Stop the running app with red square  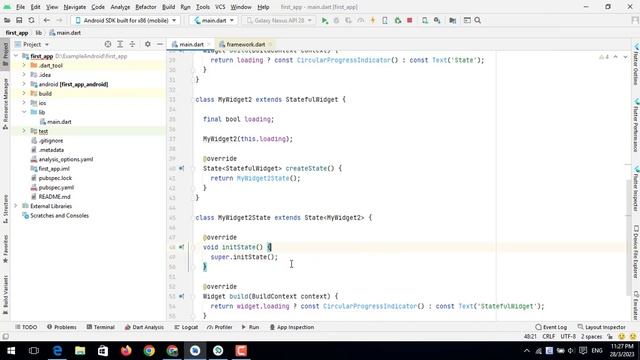409,20
